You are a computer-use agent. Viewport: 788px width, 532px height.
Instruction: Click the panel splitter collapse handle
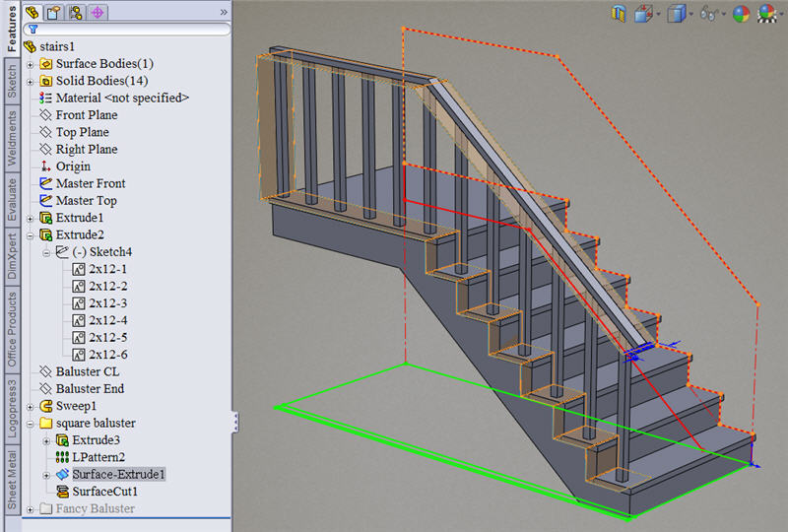click(235, 423)
